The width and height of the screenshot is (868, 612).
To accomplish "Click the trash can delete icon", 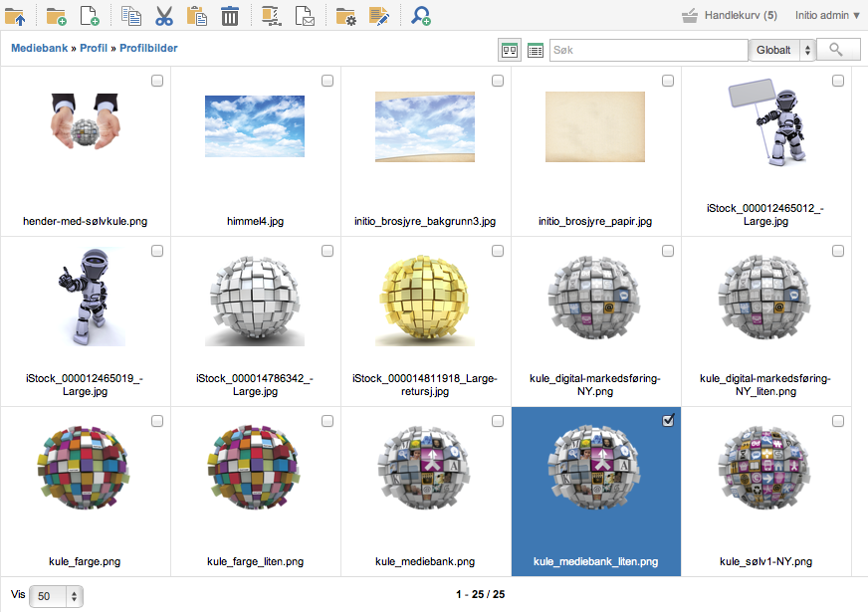I will 230,15.
